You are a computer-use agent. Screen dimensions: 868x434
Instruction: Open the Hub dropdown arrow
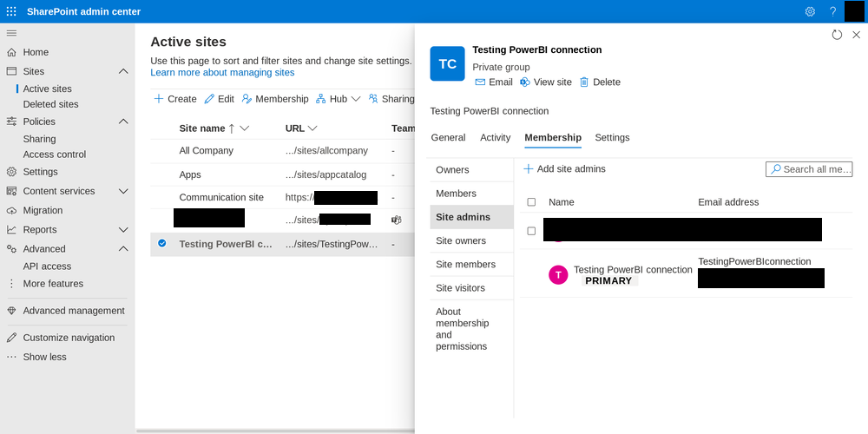tap(356, 99)
